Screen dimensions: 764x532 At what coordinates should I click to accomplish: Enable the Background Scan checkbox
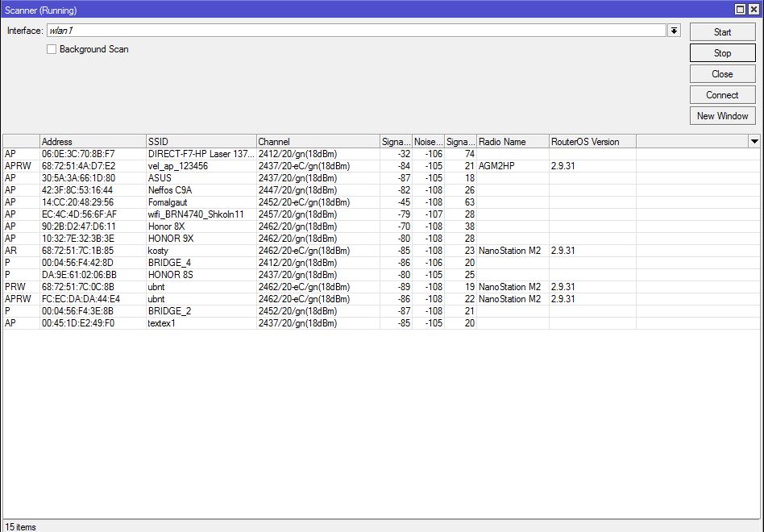coord(52,49)
